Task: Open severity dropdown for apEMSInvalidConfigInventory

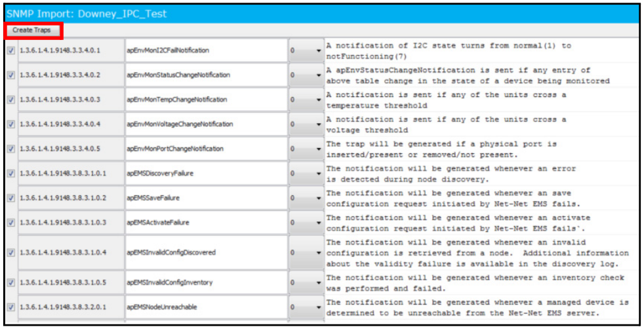Action: click(x=306, y=282)
